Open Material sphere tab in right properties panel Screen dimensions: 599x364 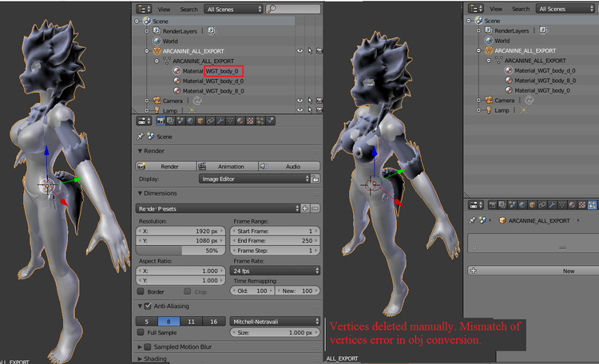pyautogui.click(x=572, y=205)
